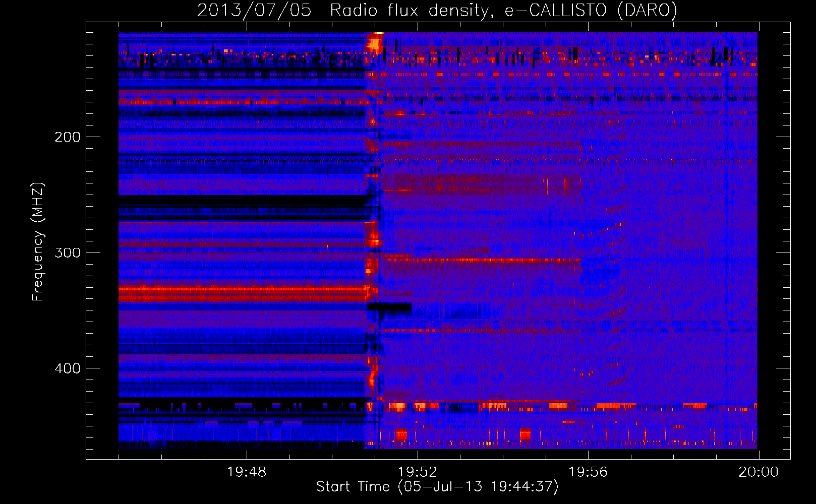Click the '200' frequency tick label
Image resolution: width=816 pixels, height=504 pixels.
point(68,137)
